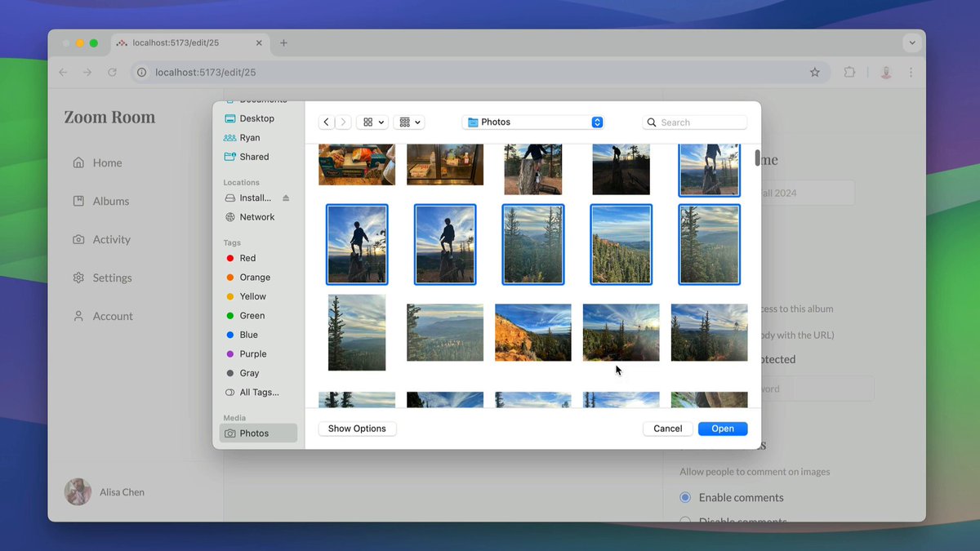This screenshot has width=980, height=551.
Task: Select the orange rock landscape thumbnail
Action: 533,332
